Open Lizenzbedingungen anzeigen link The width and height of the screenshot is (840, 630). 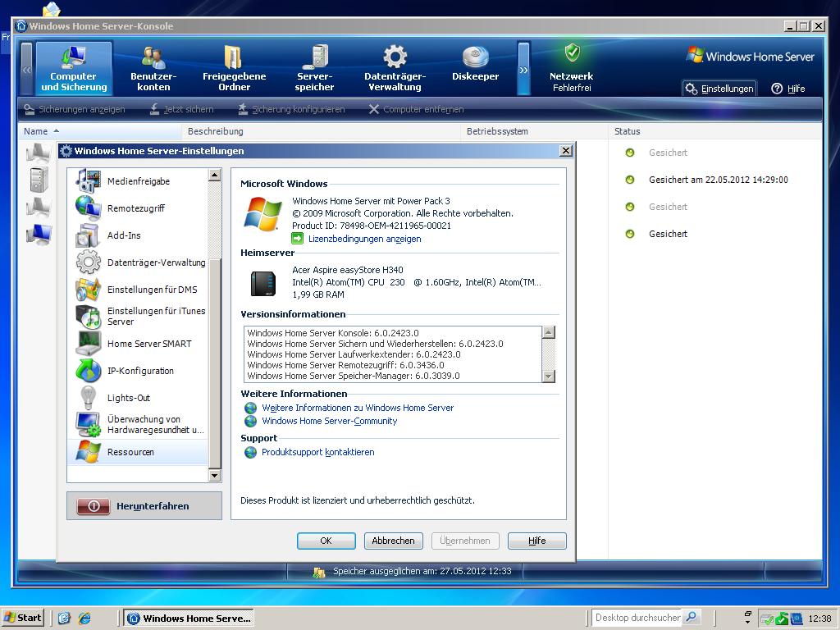pyautogui.click(x=364, y=239)
